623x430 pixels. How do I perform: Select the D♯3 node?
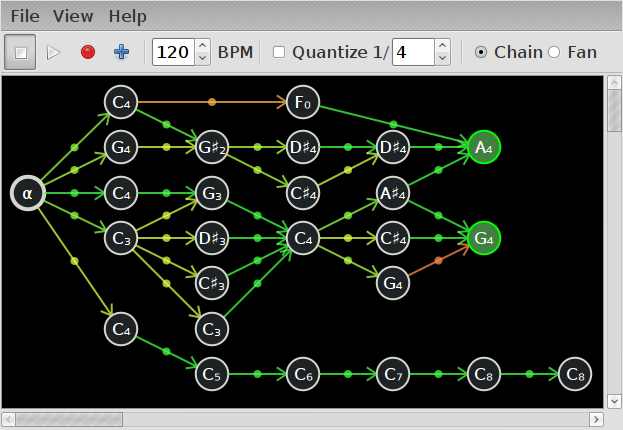(x=212, y=238)
